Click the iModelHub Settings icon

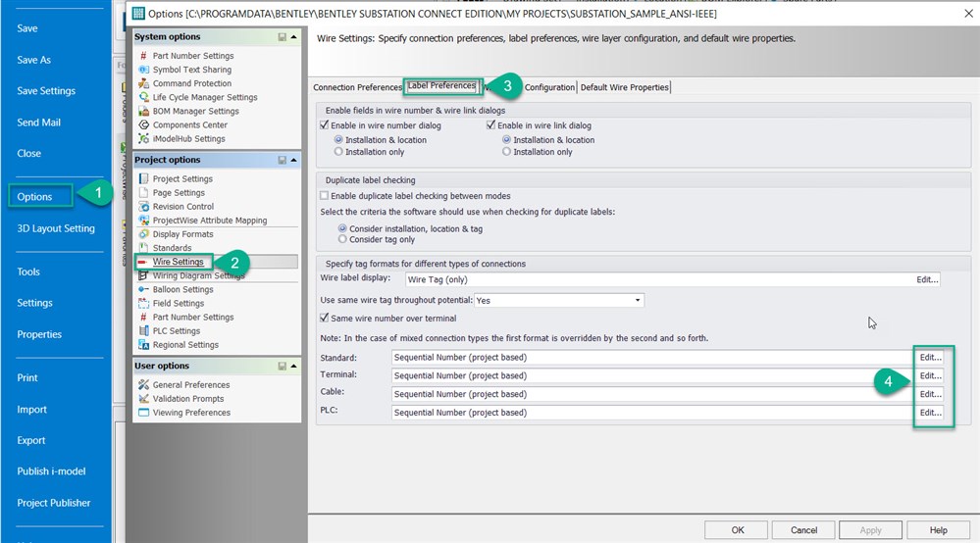[x=143, y=138]
